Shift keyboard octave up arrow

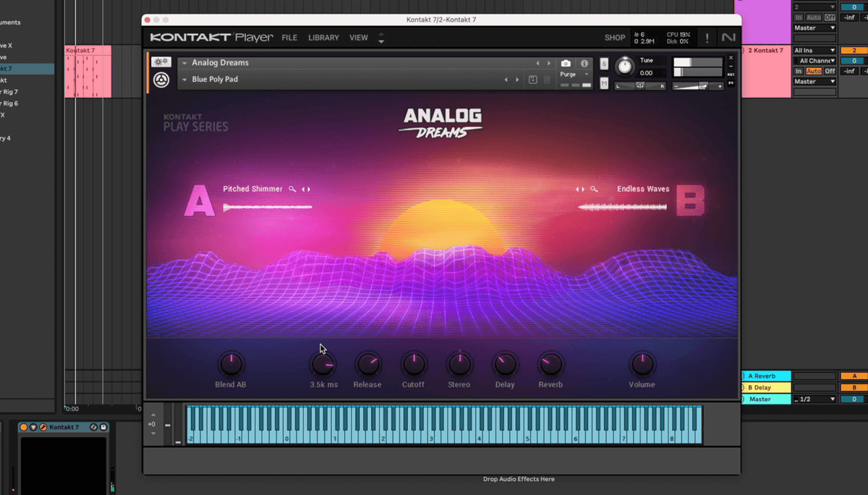(x=153, y=415)
